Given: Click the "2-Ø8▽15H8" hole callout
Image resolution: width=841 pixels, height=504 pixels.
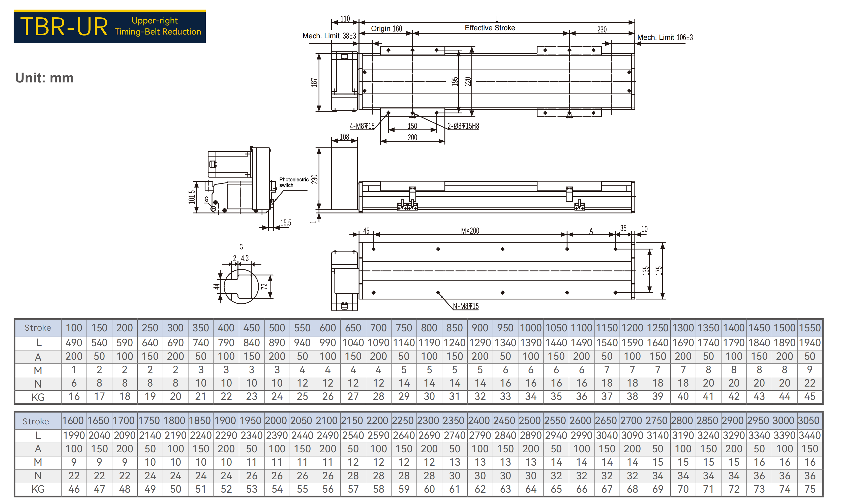Looking at the screenshot, I should coord(463,126).
